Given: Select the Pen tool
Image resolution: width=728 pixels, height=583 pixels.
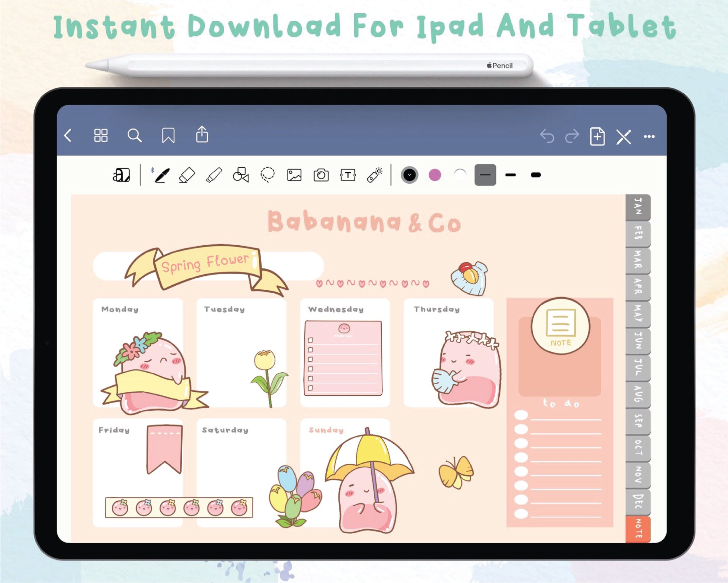Looking at the screenshot, I should tap(162, 175).
